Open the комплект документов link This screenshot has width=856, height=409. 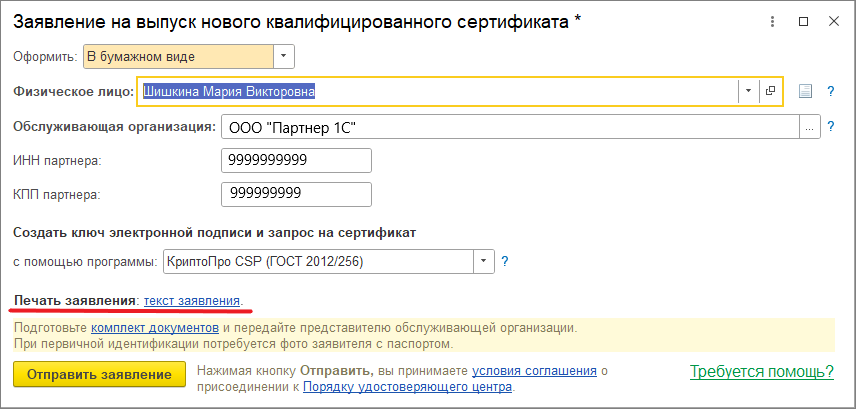click(x=154, y=327)
